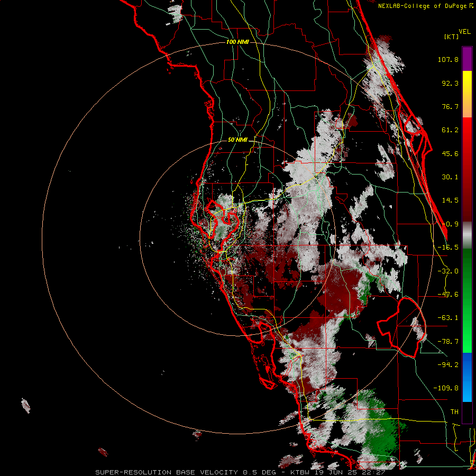The image size is (476, 476).
Task: Click the green segment of the color bar
Action: point(467,300)
